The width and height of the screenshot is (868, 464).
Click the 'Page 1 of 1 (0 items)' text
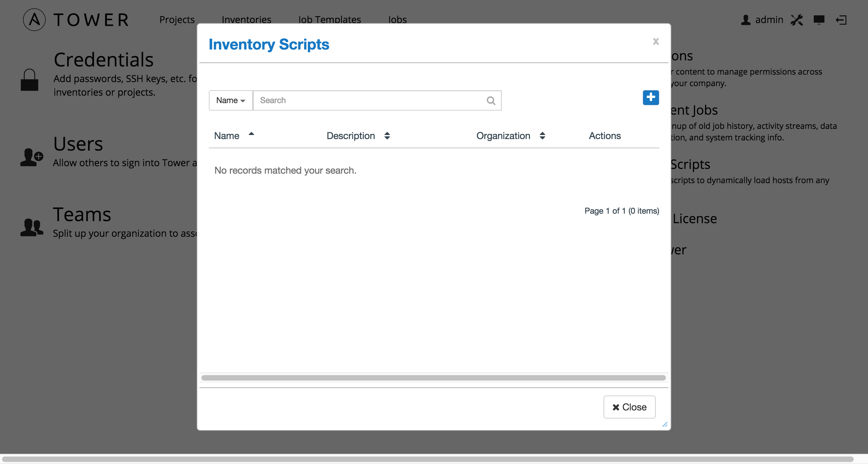[x=622, y=211]
